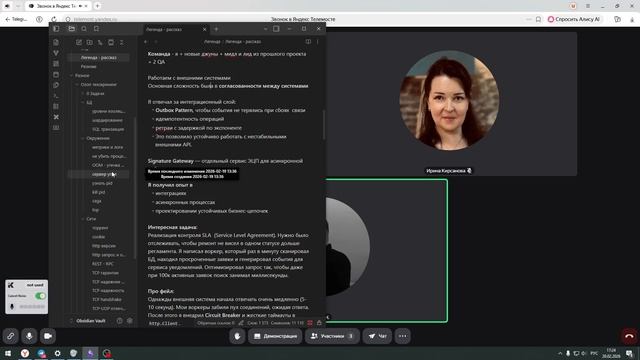Open Yandex Browser from the taskbar
Image resolution: width=640 pixels, height=360 pixels.
[25, 353]
